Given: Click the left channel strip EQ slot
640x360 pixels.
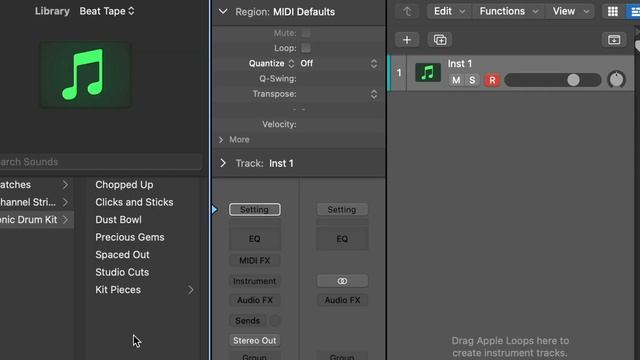Looking at the screenshot, I should click(x=254, y=239).
